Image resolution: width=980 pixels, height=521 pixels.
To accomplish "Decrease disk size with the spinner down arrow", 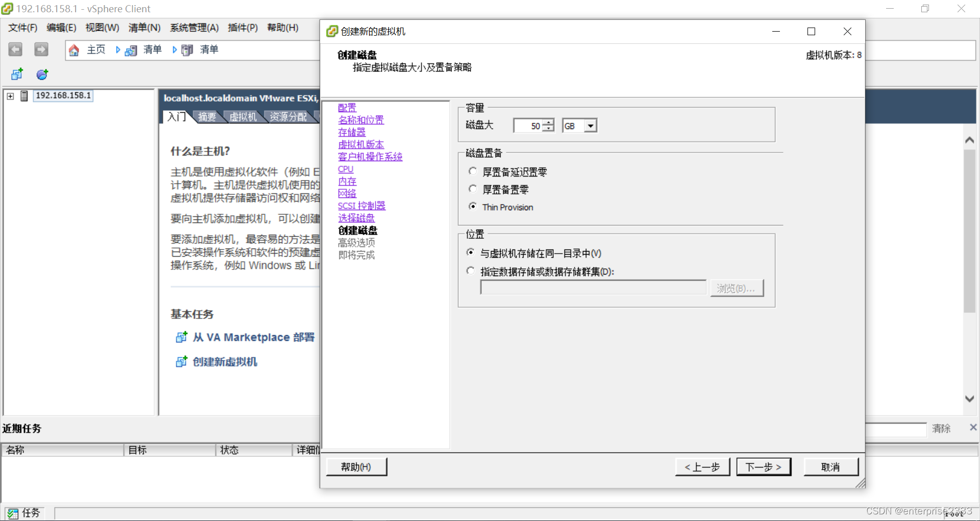I will 548,129.
